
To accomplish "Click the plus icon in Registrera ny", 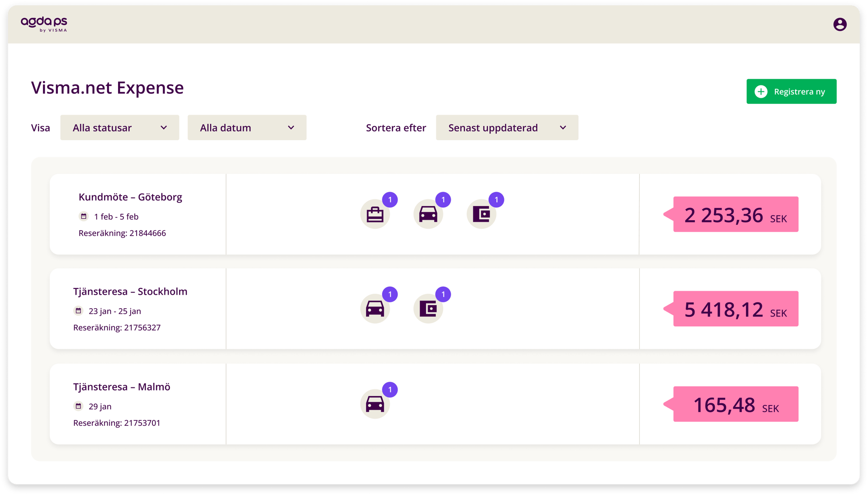I will (761, 92).
